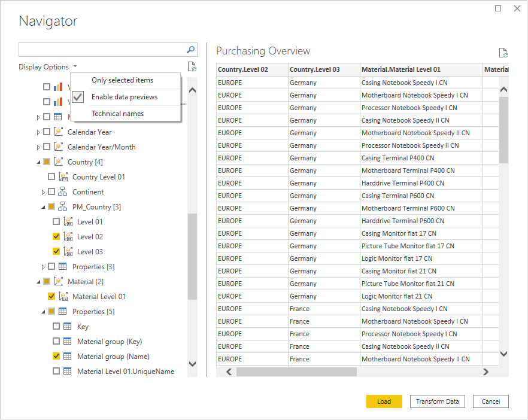Image resolution: width=528 pixels, height=420 pixels.
Task: Select Only selected items option
Action: pos(122,80)
